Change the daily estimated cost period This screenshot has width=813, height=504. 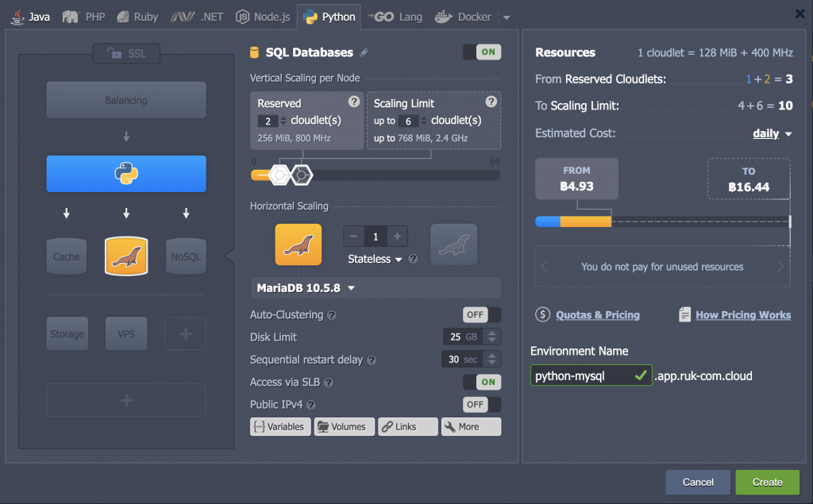click(x=767, y=133)
